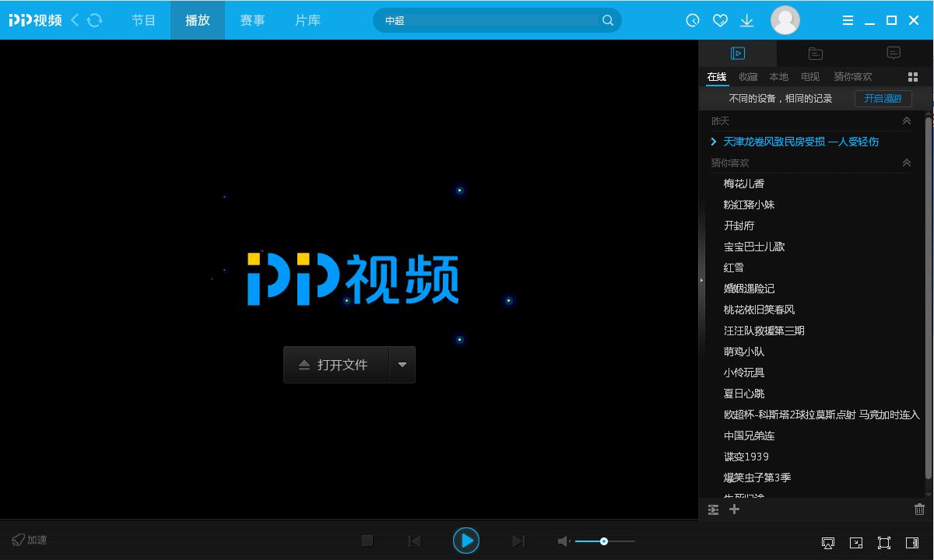This screenshot has width=934, height=560.
Task: Open favorites with the heart icon
Action: [720, 20]
